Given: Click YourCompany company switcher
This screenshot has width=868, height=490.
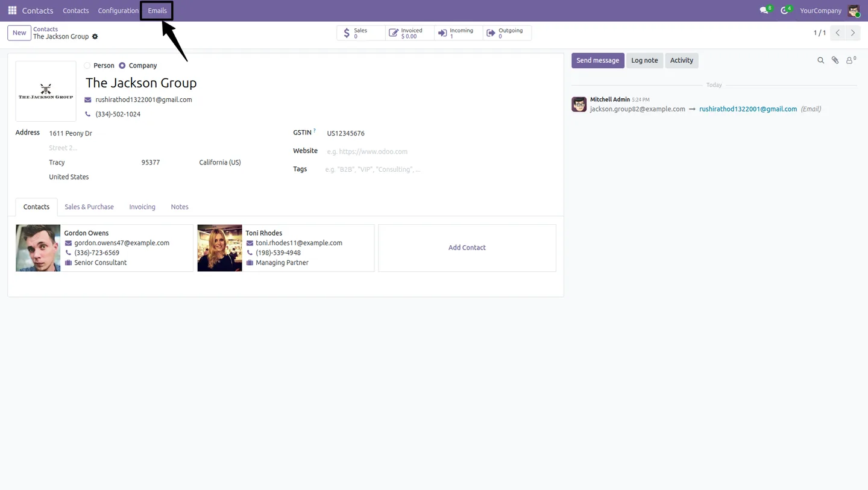Looking at the screenshot, I should click(x=820, y=10).
